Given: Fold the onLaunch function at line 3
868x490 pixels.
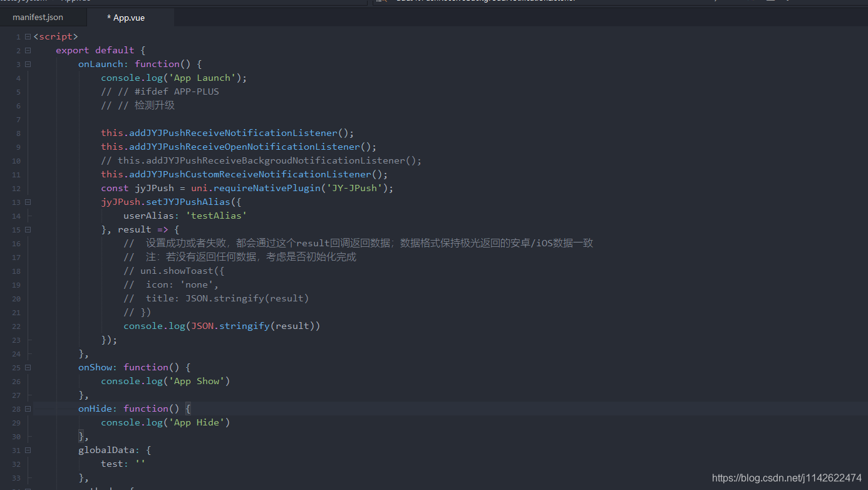Looking at the screenshot, I should [x=28, y=65].
